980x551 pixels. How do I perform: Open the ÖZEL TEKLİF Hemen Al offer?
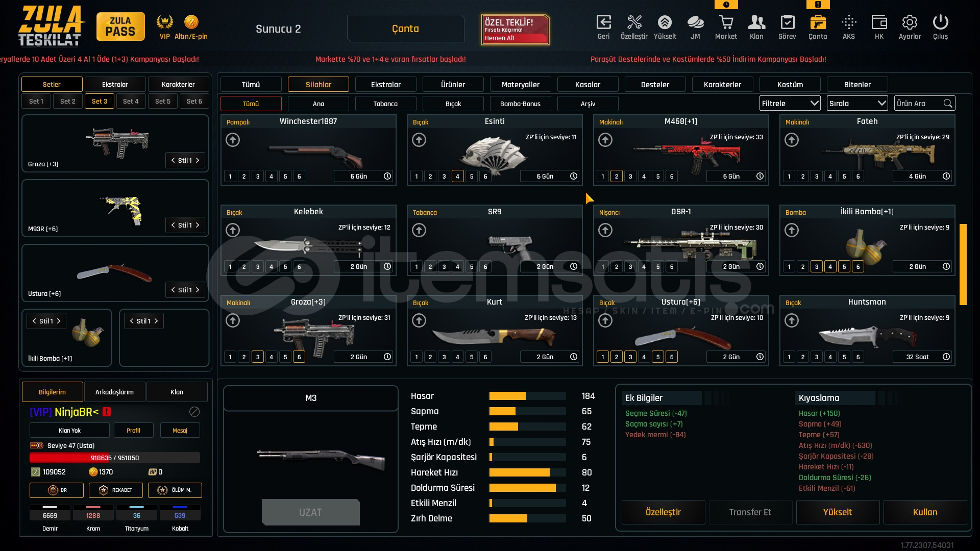tap(516, 30)
